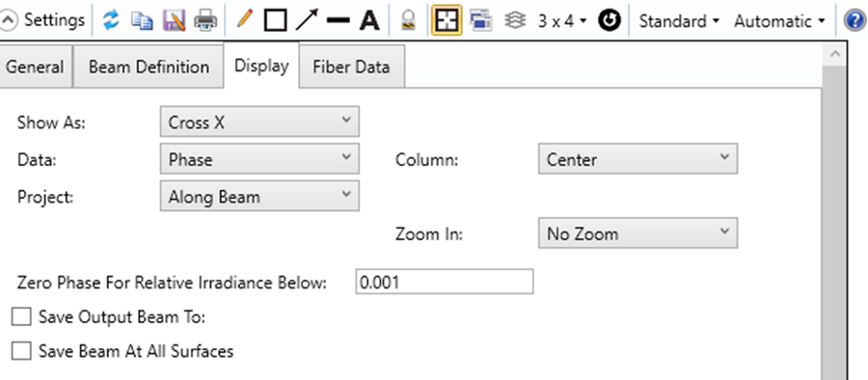
Task: Click the copy window icon
Action: tap(143, 21)
